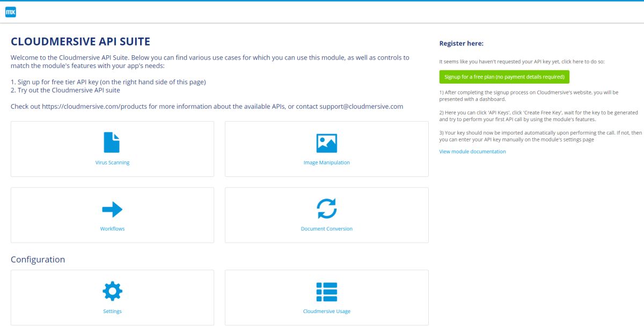Click the Workflows label

click(x=112, y=229)
